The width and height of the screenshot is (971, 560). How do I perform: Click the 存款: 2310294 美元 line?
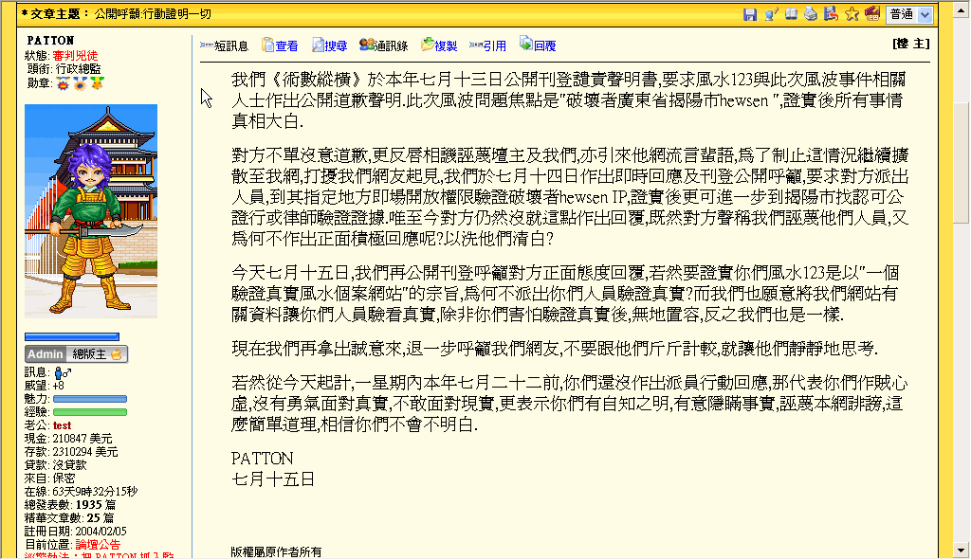coord(71,452)
